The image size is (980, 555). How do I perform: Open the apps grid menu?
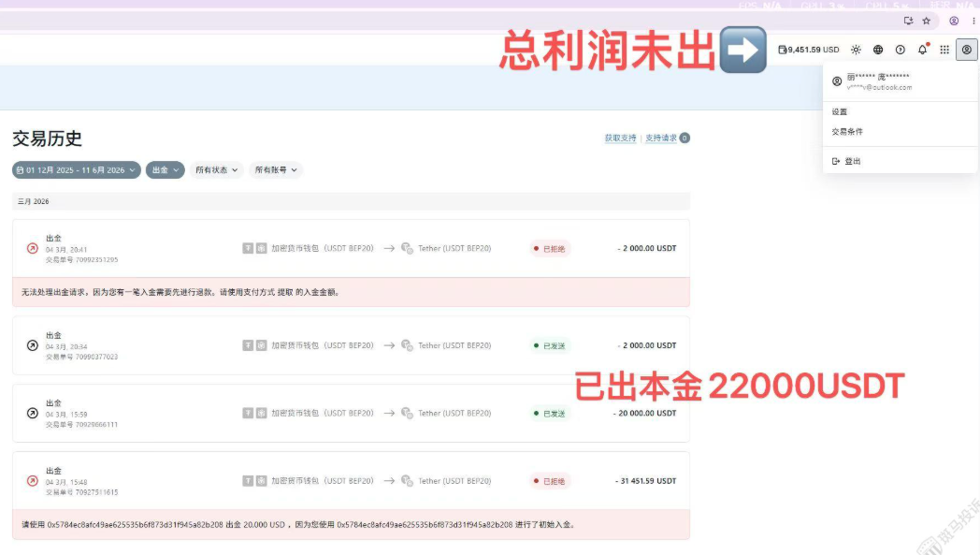[x=944, y=50]
